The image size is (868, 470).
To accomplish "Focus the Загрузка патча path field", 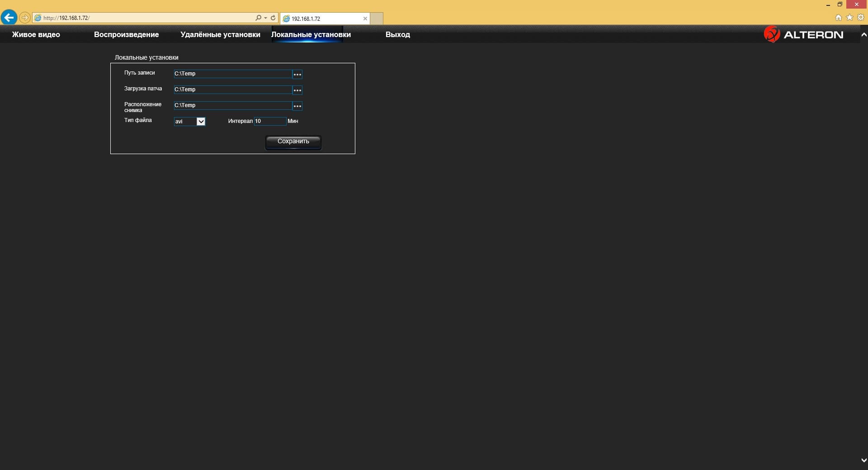I will pos(233,89).
